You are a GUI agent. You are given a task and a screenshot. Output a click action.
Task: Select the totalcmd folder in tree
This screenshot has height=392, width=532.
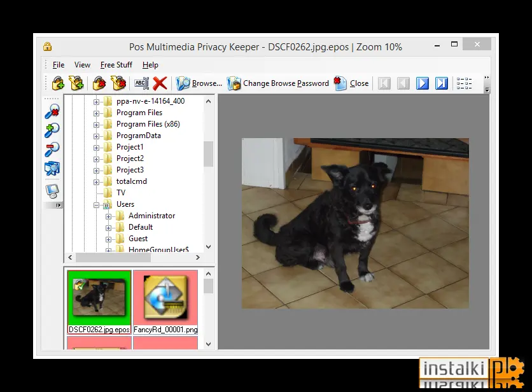[132, 181]
